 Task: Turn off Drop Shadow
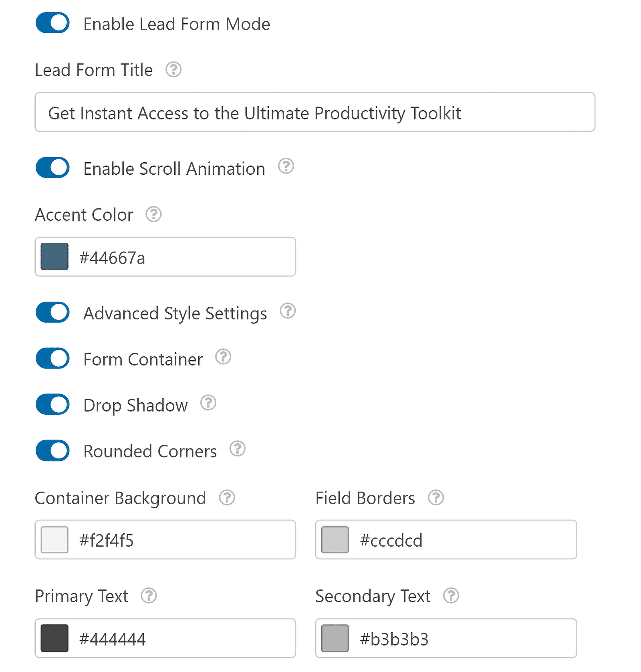pyautogui.click(x=52, y=404)
